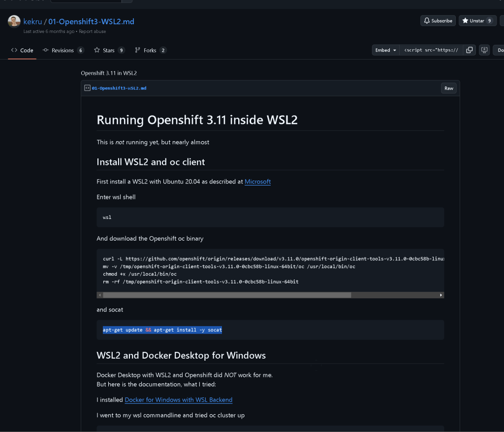Click the save to desktop icon

point(484,50)
